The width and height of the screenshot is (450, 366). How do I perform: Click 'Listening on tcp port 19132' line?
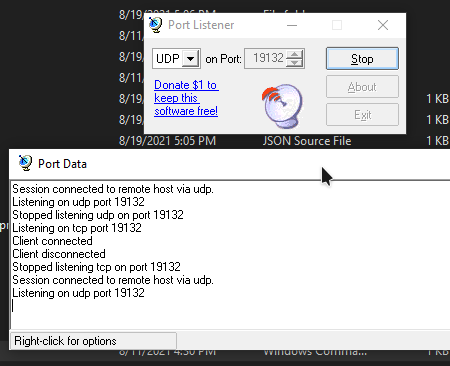pyautogui.click(x=77, y=228)
